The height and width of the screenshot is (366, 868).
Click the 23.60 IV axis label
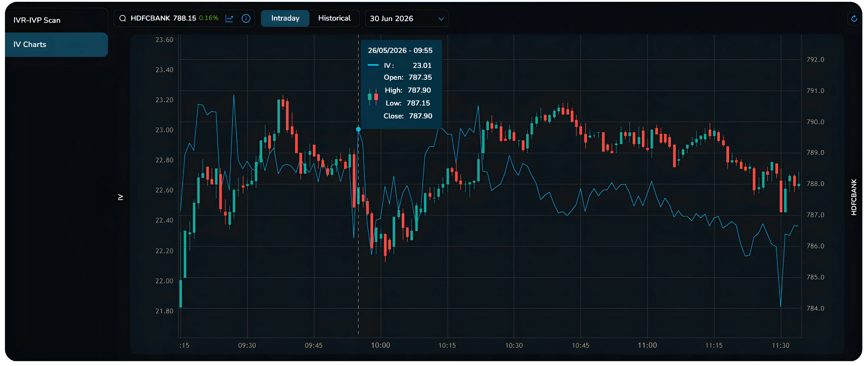[x=165, y=40]
